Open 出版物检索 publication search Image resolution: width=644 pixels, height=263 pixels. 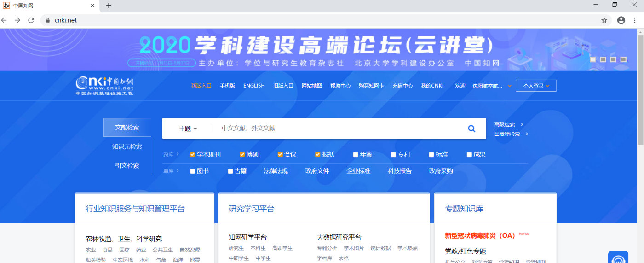pyautogui.click(x=507, y=134)
